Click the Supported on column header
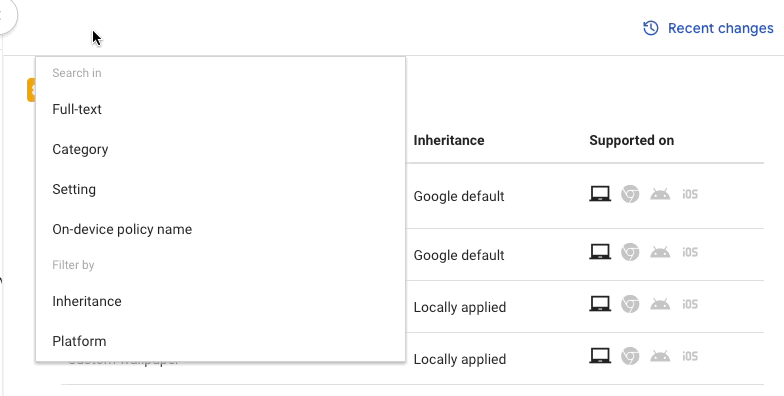 632,140
